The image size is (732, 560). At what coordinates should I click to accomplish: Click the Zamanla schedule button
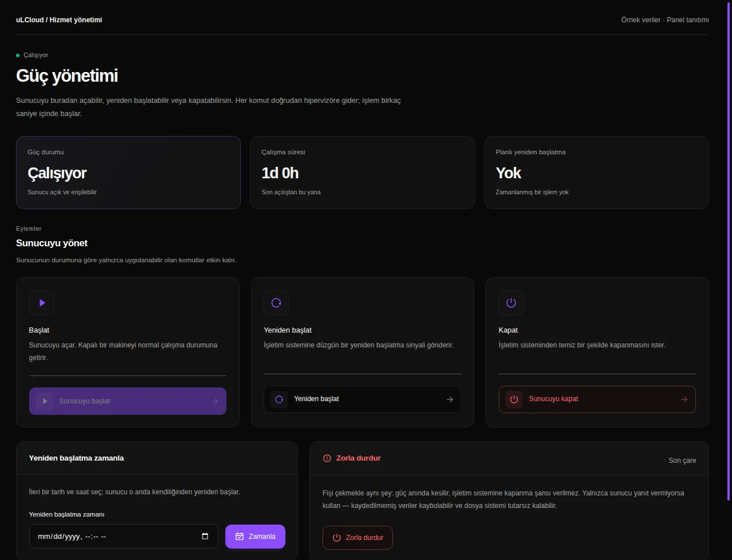tap(255, 537)
